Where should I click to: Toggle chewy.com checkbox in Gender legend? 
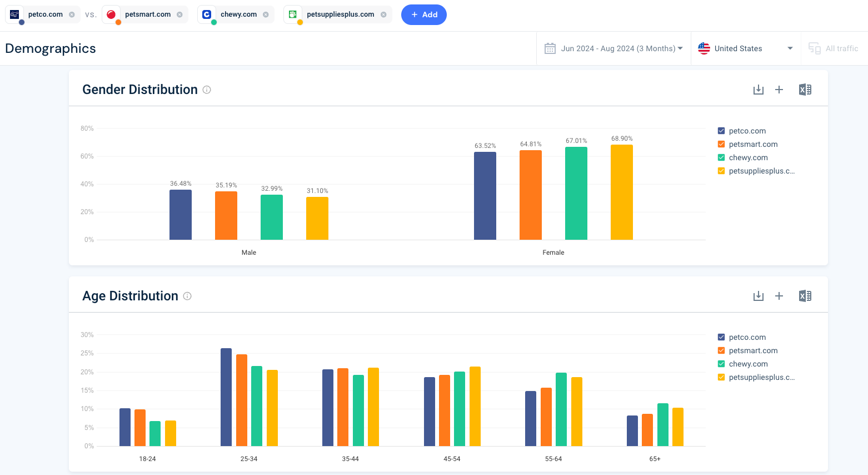(721, 157)
